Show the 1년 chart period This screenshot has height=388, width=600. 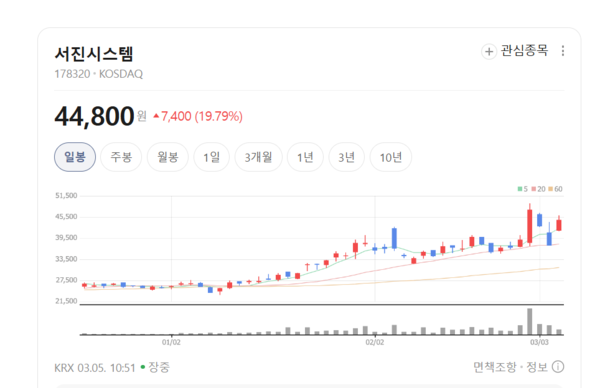[305, 157]
